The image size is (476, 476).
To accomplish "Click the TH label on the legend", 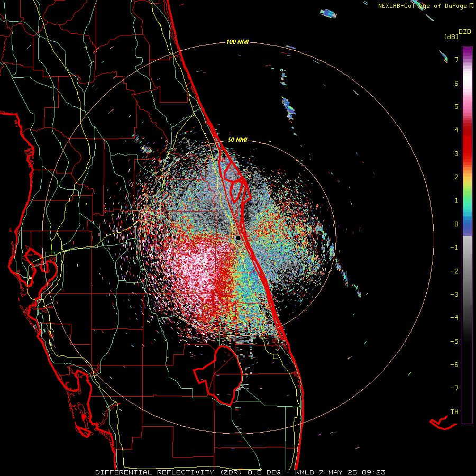I will click(454, 412).
